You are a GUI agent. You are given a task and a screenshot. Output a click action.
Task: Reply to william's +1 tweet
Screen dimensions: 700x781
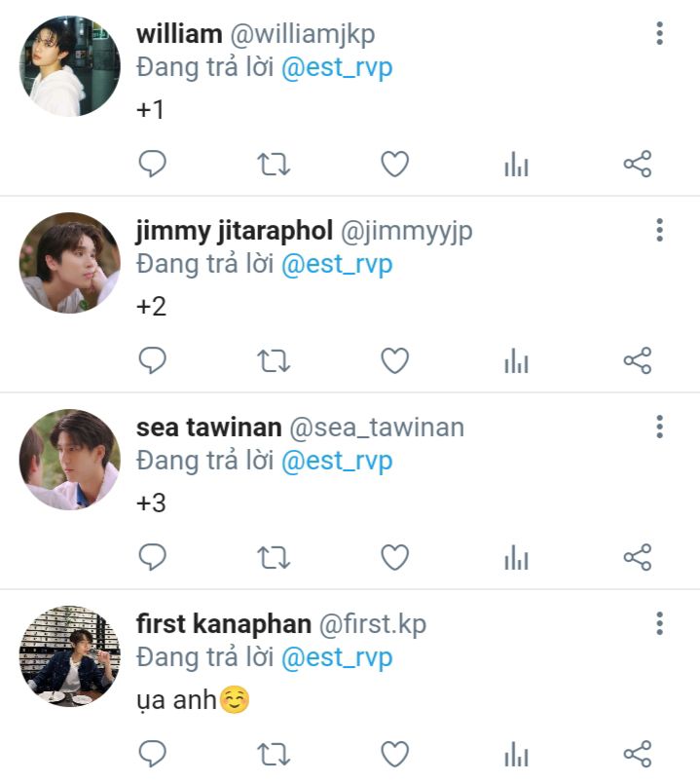tap(152, 165)
